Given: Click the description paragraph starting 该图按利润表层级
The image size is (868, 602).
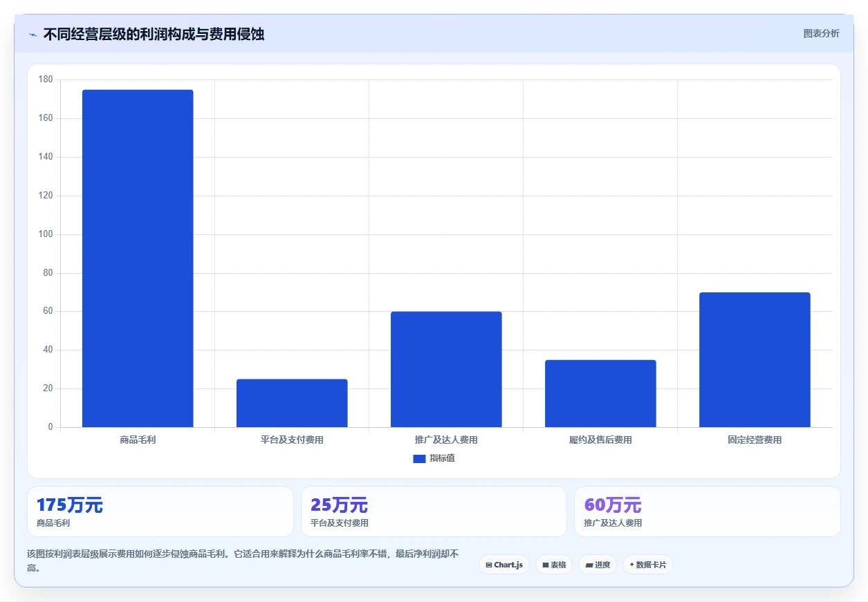Looking at the screenshot, I should click(243, 561).
